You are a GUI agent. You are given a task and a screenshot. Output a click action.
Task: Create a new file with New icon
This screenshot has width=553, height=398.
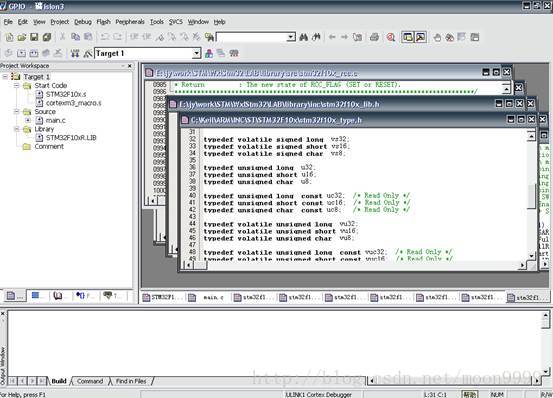click(10, 37)
